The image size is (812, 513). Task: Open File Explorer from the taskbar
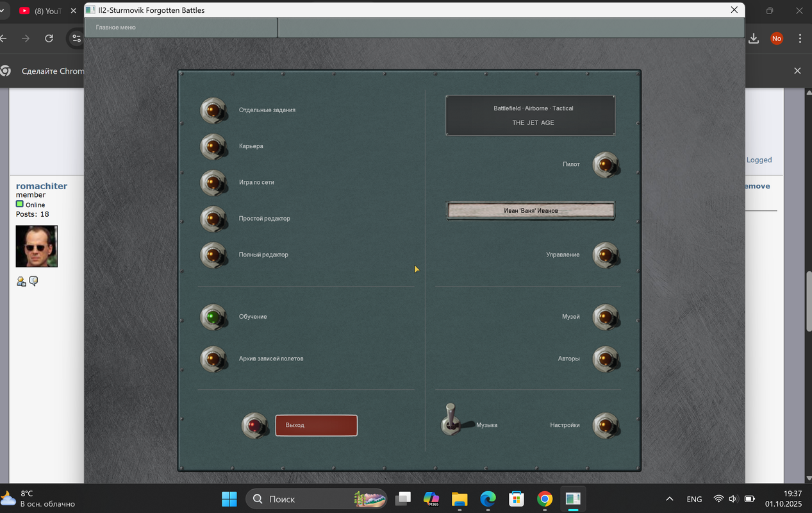tap(460, 498)
